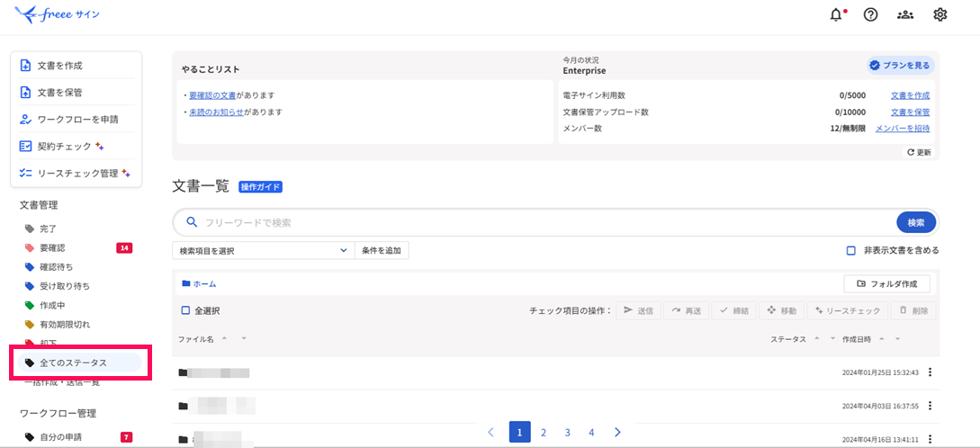Open folder icon in 2024年01月25日 row
This screenshot has width=980, height=448.
[x=183, y=373]
